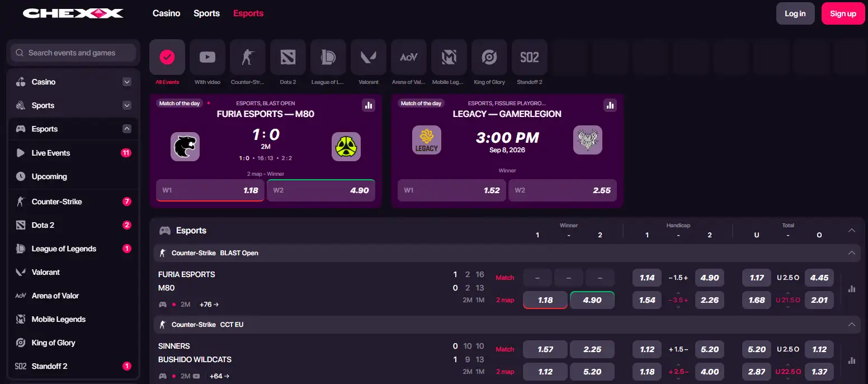The image size is (868, 384).
Task: Focus the Search events and games field
Action: tap(73, 53)
